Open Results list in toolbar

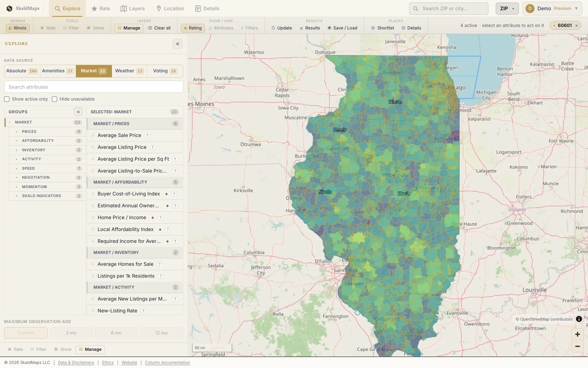[x=310, y=28]
